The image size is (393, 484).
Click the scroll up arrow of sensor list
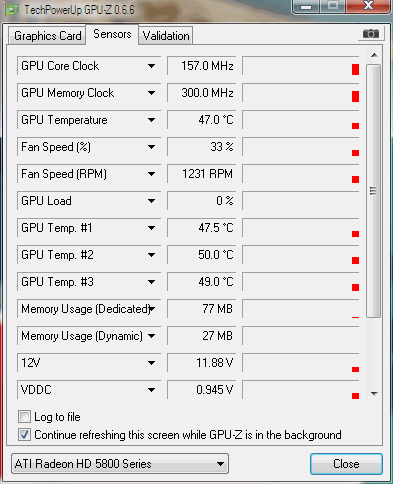tap(374, 55)
